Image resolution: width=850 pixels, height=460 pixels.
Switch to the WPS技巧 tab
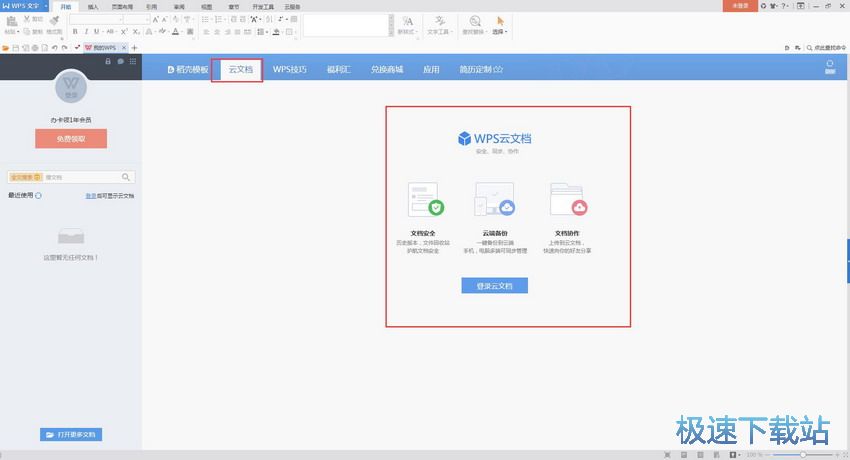point(289,69)
